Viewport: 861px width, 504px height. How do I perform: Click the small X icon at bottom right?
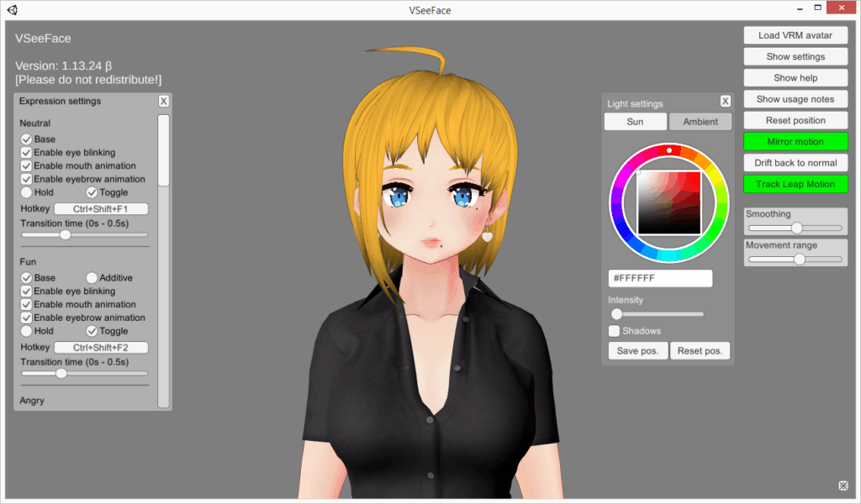click(x=843, y=485)
